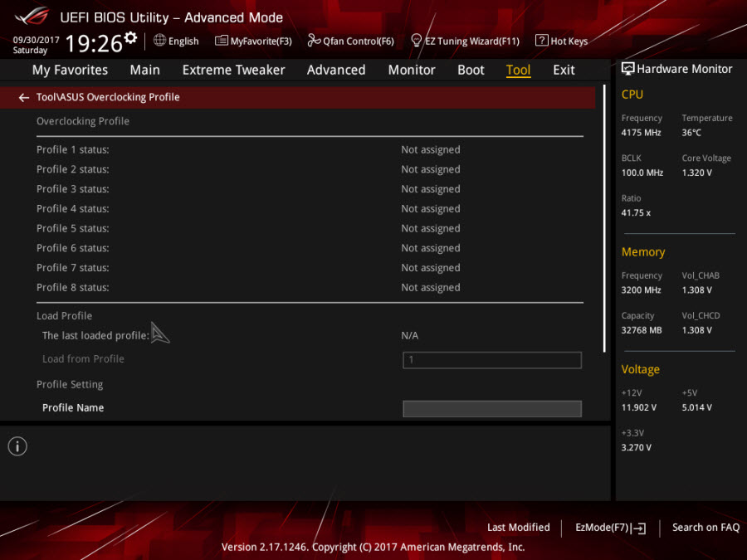
Task: Click the 'Profile Setting' heading
Action: click(x=70, y=384)
